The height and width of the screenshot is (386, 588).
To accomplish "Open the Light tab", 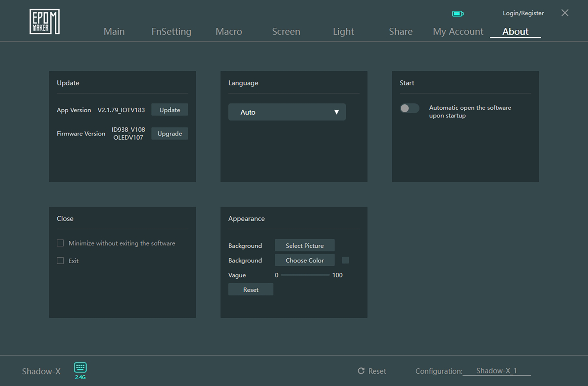I will tap(343, 31).
